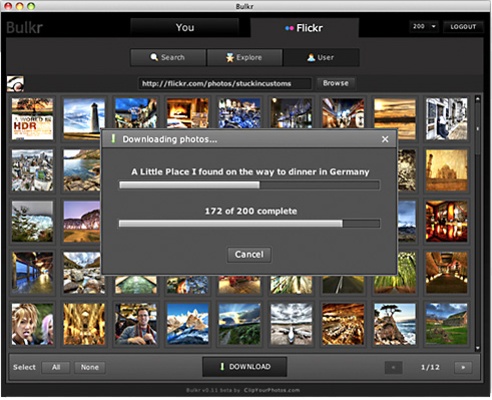Select the red-lit bar interior thumbnail

tap(446, 221)
